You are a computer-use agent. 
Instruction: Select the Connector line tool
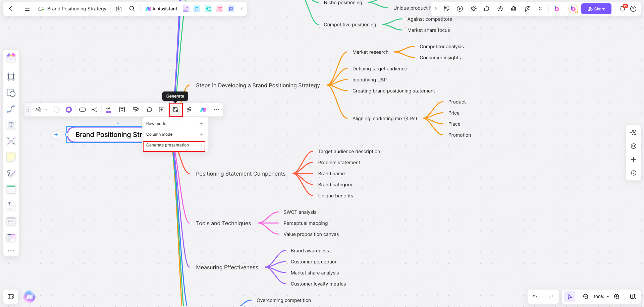tap(11, 109)
